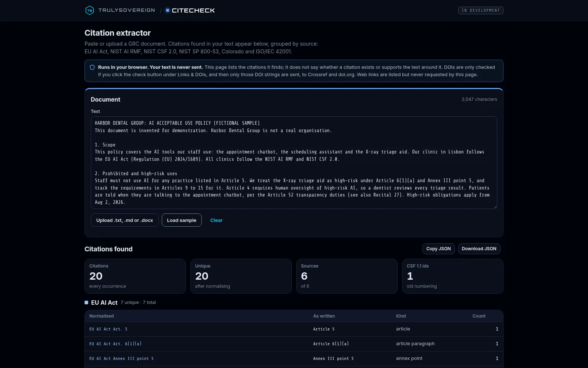Click the Normalised column header
Viewport: 588px width, 368px height.
[101, 316]
